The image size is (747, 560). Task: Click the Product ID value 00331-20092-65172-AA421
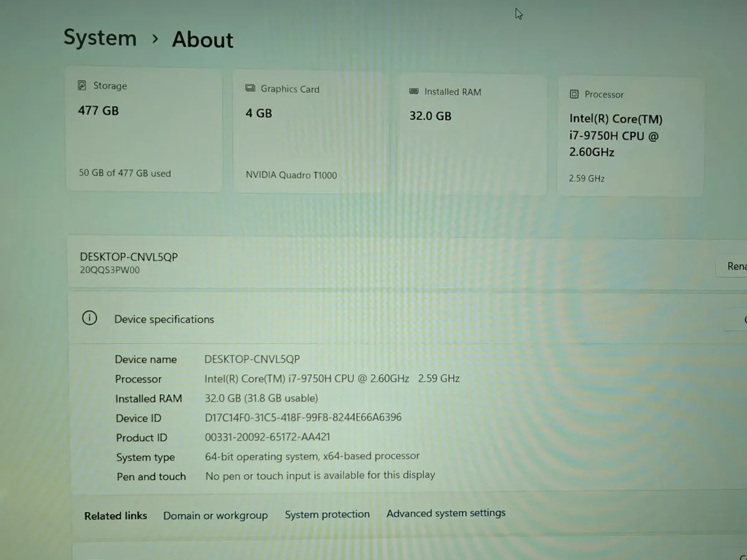268,437
